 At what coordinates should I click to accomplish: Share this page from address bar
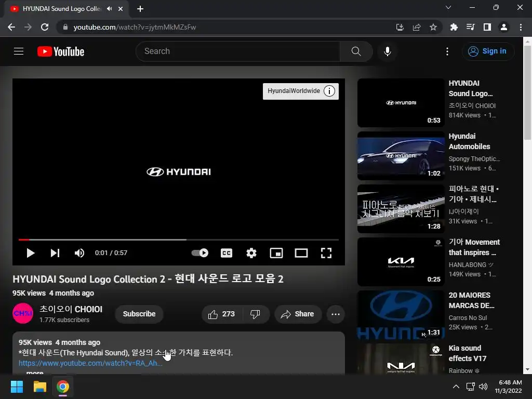coord(417,27)
